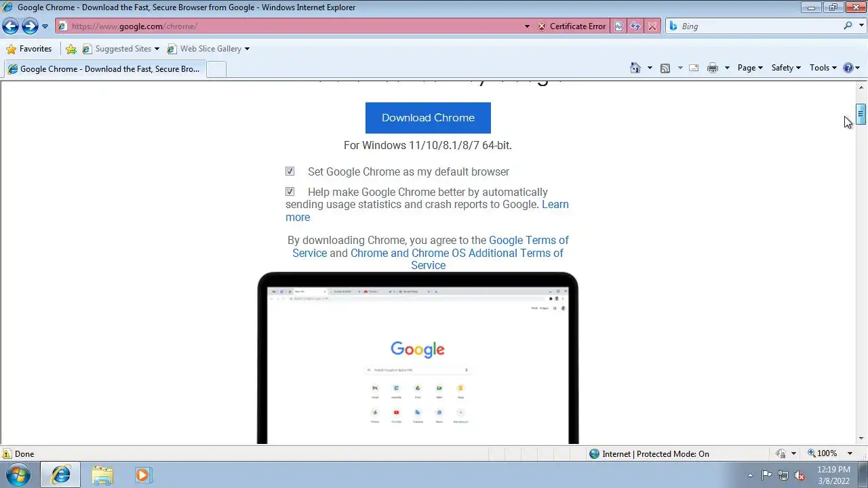Open the Home button dropdown arrow
Image resolution: width=868 pixels, height=488 pixels.
(650, 68)
